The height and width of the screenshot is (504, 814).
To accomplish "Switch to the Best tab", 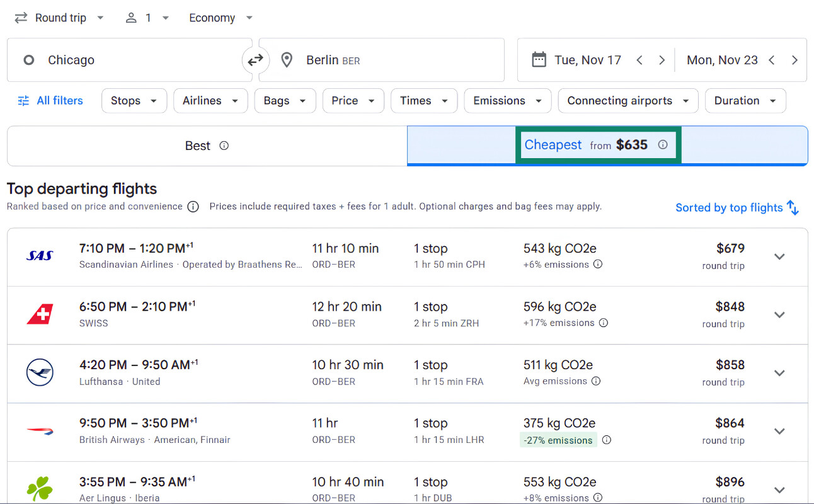I will (x=207, y=146).
